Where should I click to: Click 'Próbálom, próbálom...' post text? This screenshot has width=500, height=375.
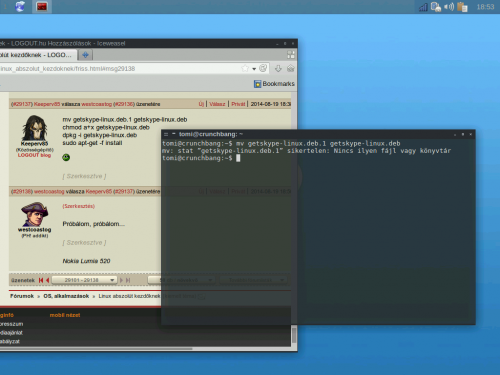point(94,224)
